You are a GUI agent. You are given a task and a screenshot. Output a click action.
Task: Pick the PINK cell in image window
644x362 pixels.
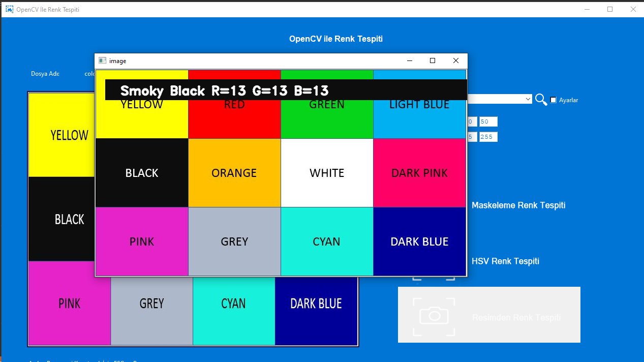tap(142, 242)
